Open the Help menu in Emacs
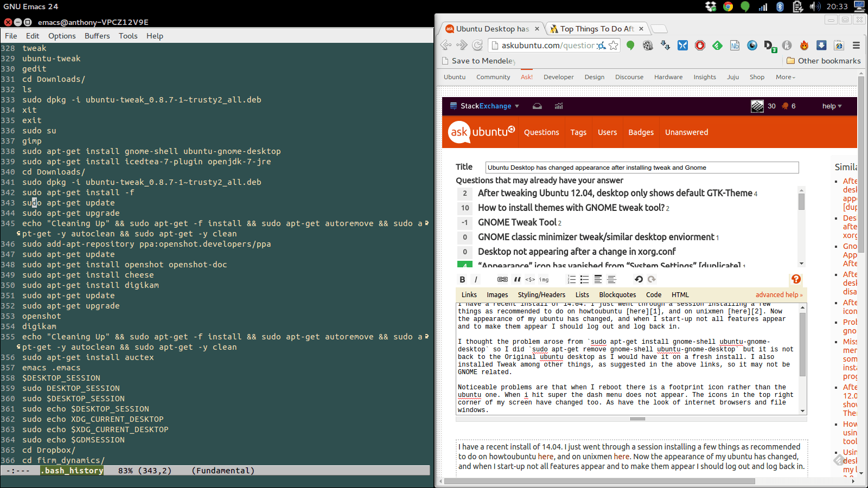The image size is (868, 488). [155, 36]
